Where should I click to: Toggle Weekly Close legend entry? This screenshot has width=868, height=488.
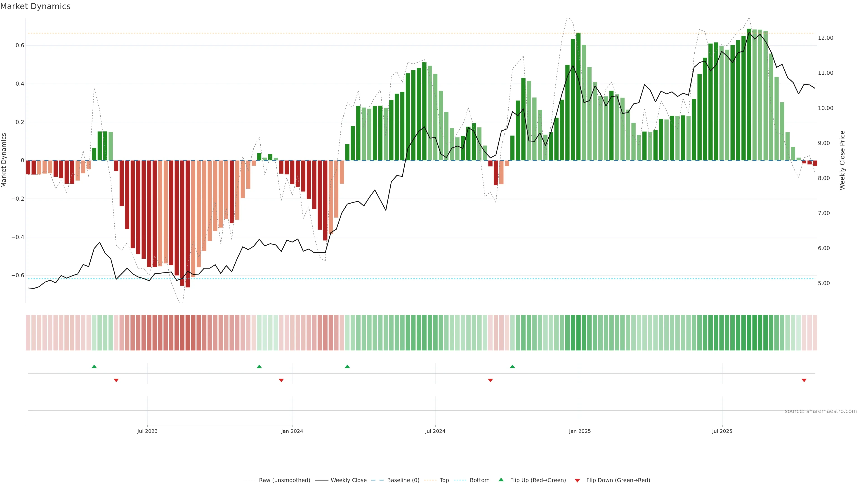point(348,480)
